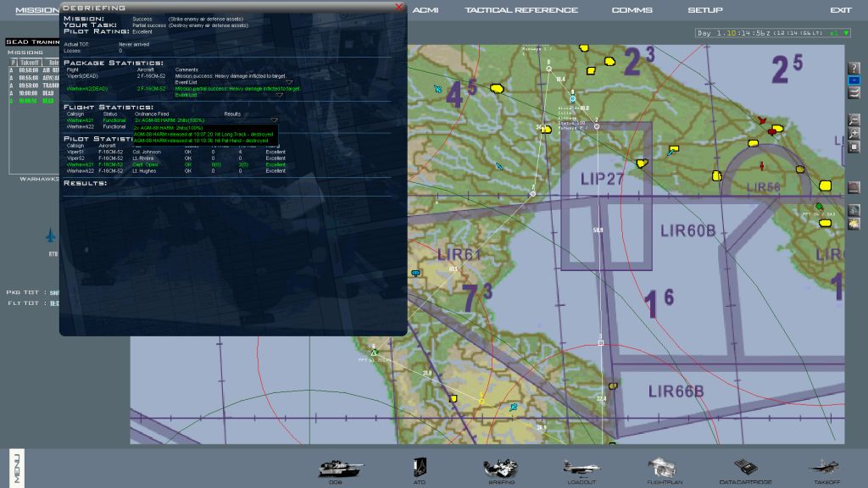Viewport: 868px width, 488px height.
Task: Open the Tactical Reference menu
Action: (521, 10)
